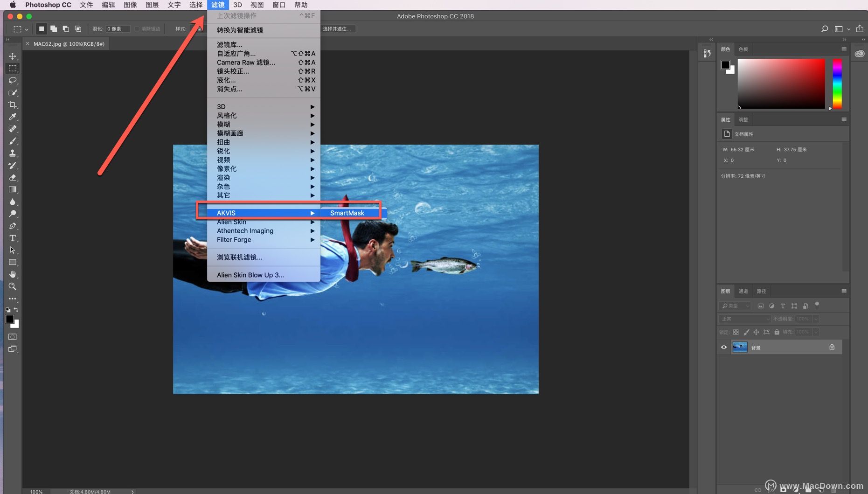This screenshot has width=868, height=494.
Task: Switch to the 通道 channels tab
Action: [x=743, y=291]
